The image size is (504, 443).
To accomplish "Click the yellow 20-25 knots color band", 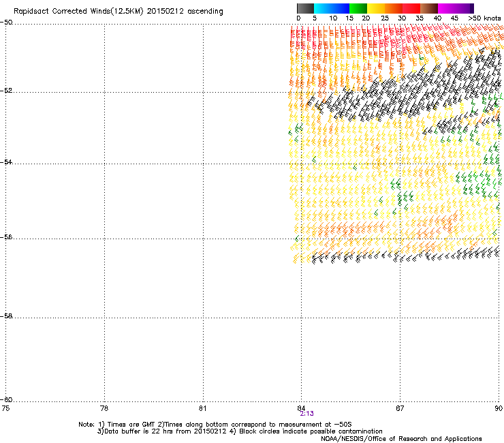I will pyautogui.click(x=376, y=8).
